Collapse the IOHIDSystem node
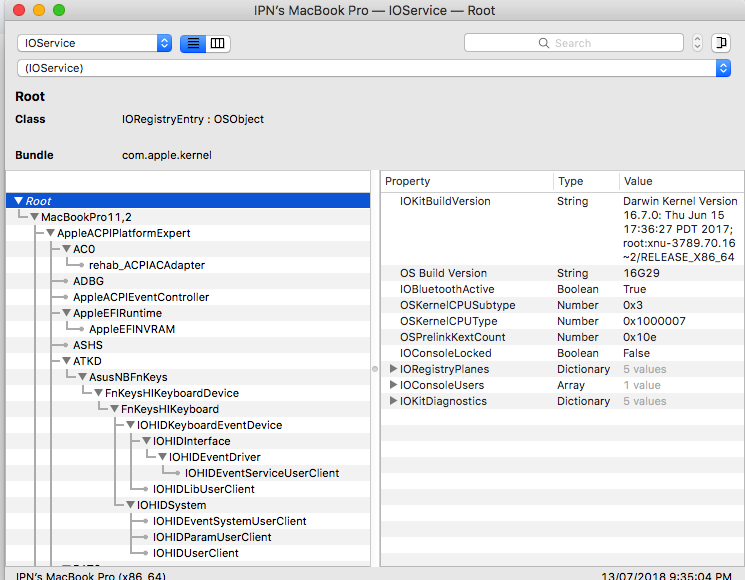745x580 pixels. [130, 505]
